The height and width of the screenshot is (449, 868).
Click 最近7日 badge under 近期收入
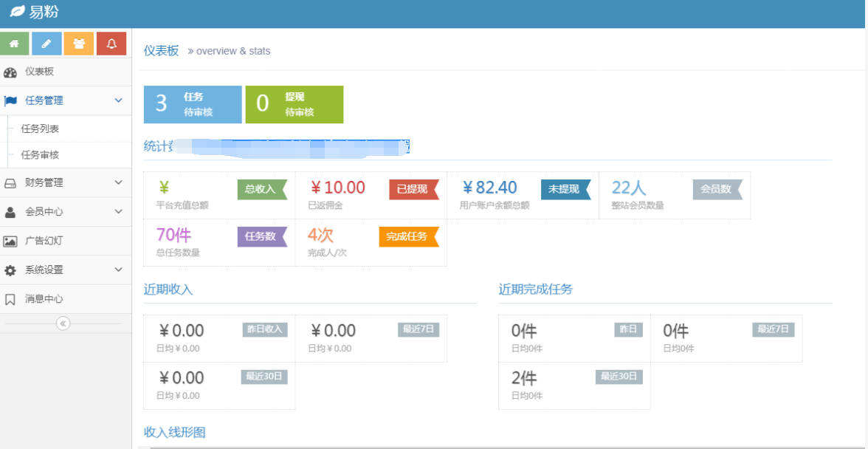point(418,329)
